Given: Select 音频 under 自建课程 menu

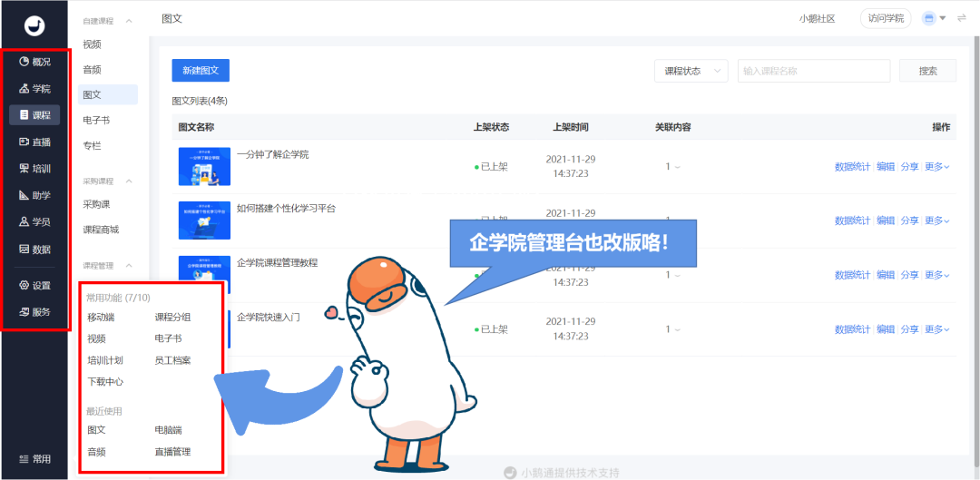Looking at the screenshot, I should [x=92, y=70].
